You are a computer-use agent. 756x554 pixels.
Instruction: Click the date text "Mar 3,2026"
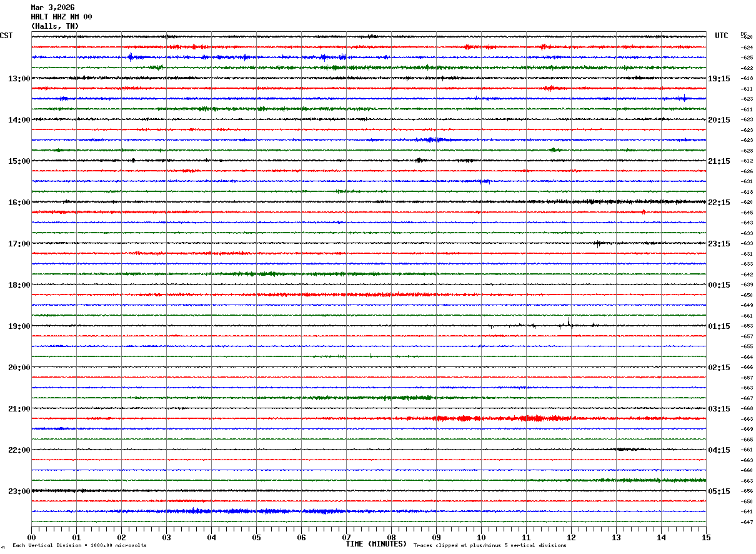tap(52, 8)
